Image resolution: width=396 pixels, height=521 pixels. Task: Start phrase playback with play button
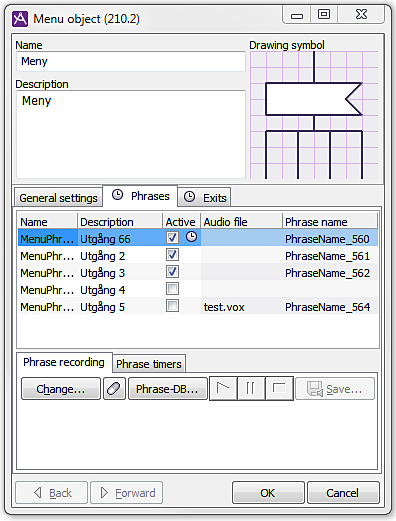click(x=223, y=388)
